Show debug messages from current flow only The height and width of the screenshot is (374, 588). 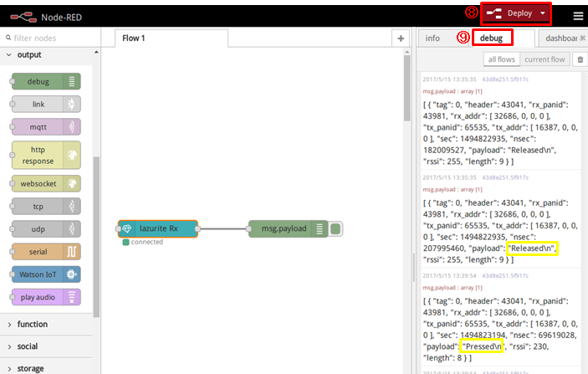[x=545, y=59]
